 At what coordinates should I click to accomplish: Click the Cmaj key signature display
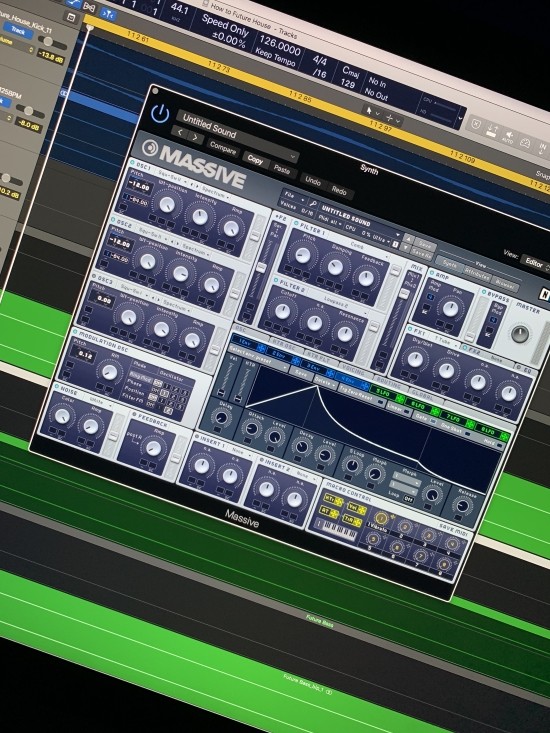[x=350, y=71]
